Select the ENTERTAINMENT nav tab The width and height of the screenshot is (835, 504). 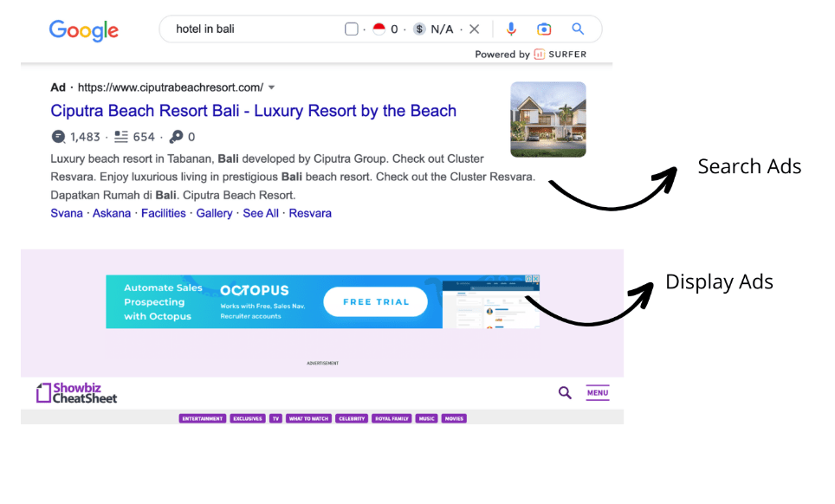[x=203, y=419]
